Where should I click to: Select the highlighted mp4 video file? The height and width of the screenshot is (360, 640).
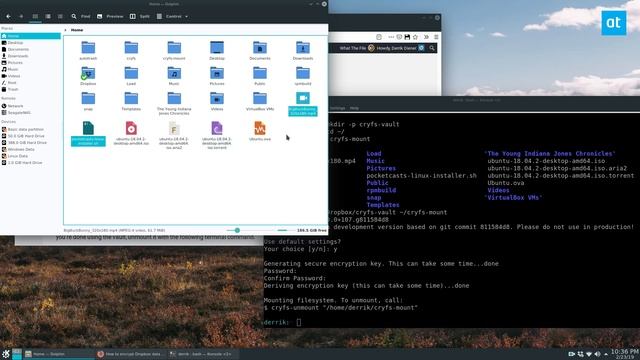[302, 103]
